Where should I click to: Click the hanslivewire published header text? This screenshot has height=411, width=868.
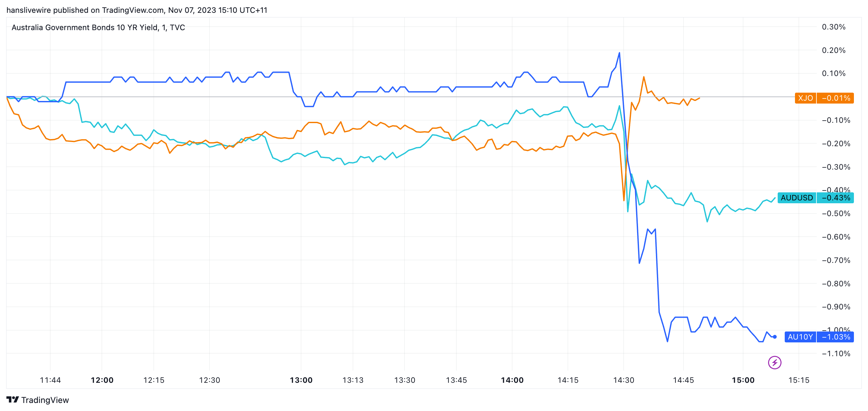pyautogui.click(x=136, y=10)
